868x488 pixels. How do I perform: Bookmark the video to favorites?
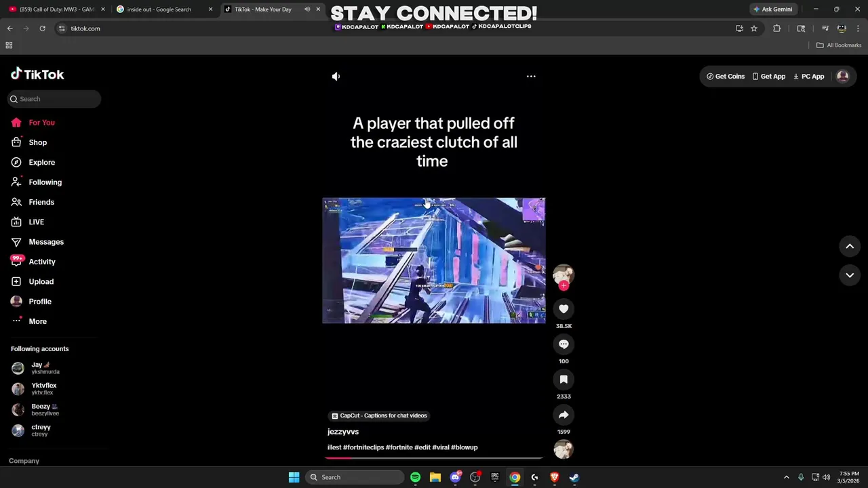click(x=564, y=380)
